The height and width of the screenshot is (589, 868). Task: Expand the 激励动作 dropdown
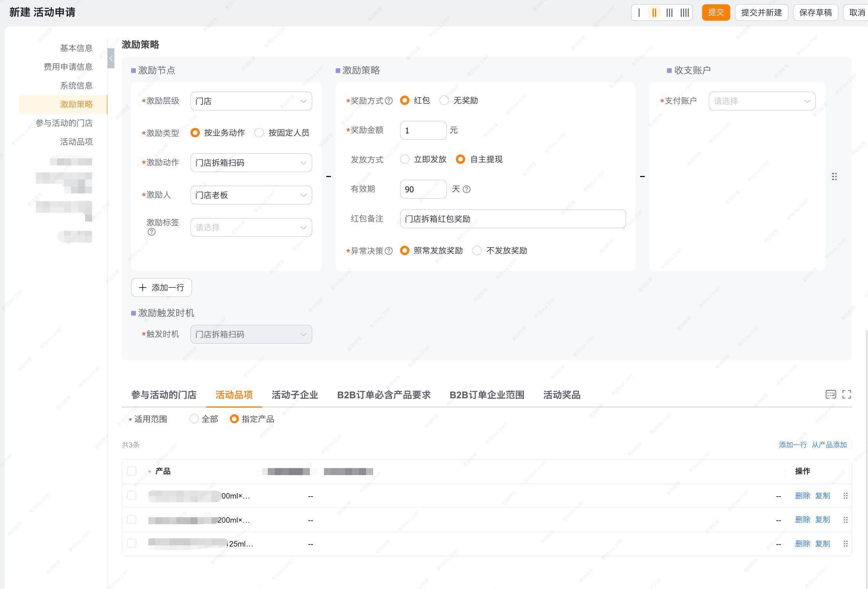click(251, 163)
